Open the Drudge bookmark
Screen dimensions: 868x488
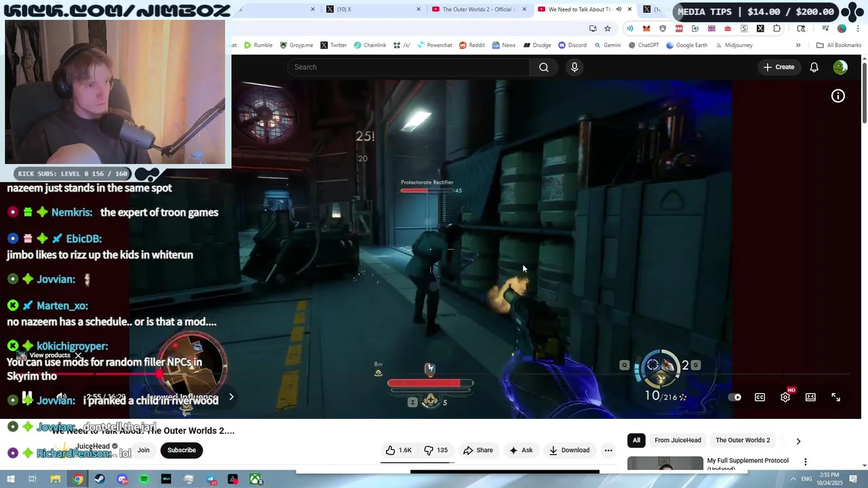(x=536, y=45)
